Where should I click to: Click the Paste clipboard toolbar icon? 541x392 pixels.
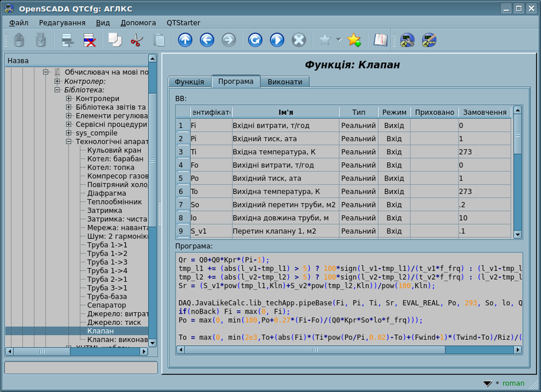(159, 40)
